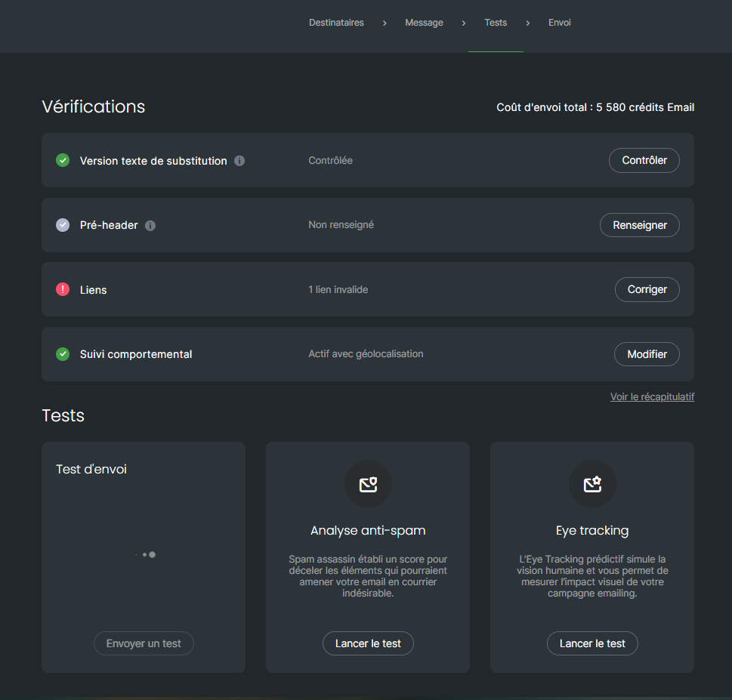Click the Contrôler button
The image size is (732, 700).
644,161
